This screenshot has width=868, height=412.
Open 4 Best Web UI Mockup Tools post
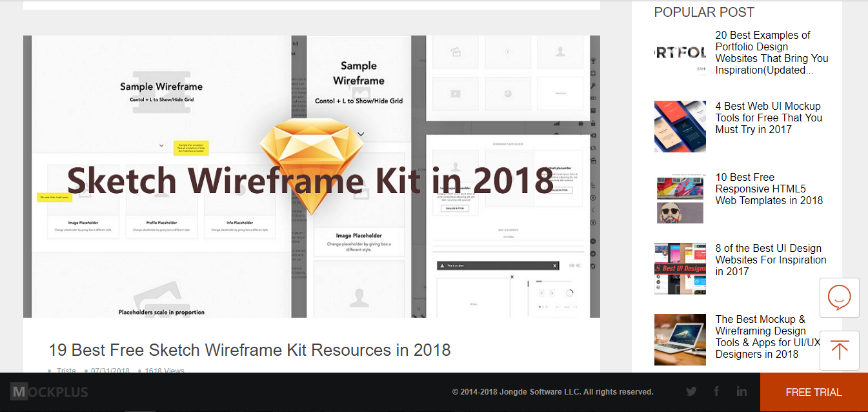coord(769,118)
